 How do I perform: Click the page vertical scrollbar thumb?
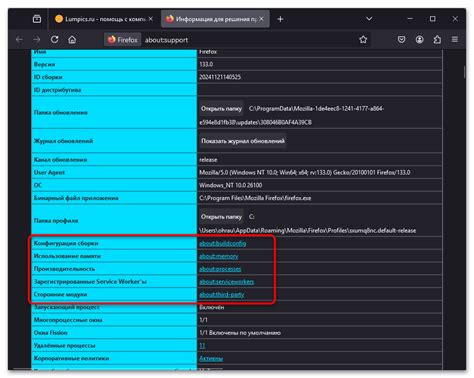coord(464,72)
